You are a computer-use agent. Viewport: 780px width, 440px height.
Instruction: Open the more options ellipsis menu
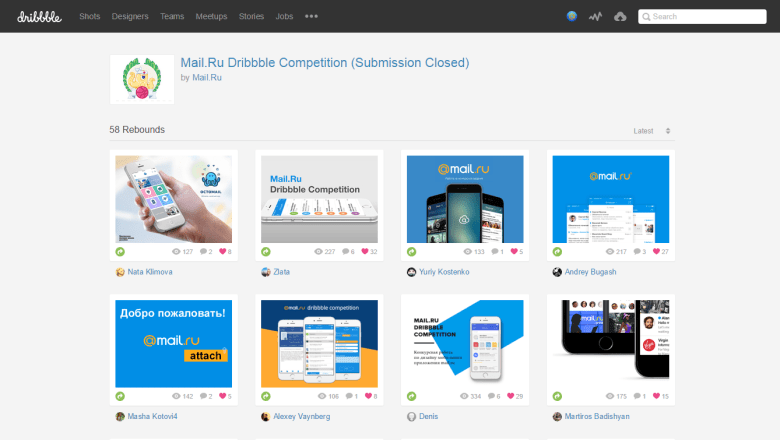(x=311, y=16)
